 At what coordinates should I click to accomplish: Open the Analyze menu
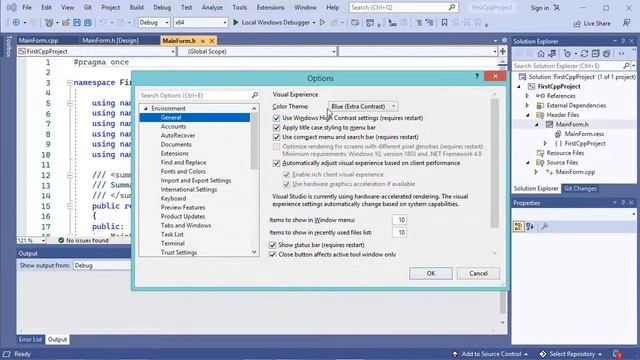212,7
